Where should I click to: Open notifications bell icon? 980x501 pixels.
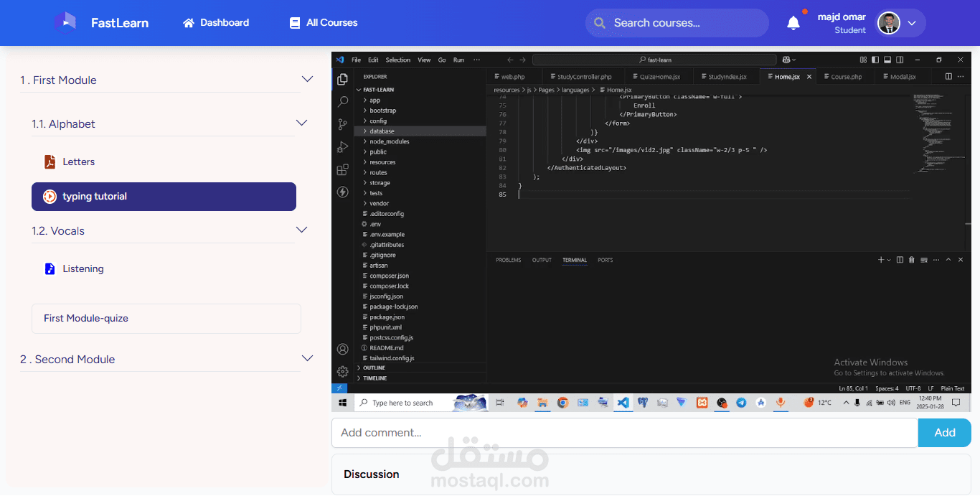(793, 23)
